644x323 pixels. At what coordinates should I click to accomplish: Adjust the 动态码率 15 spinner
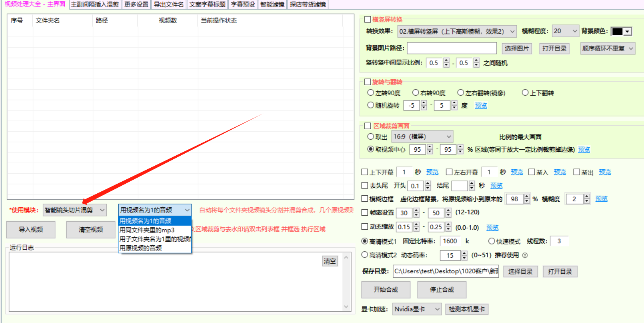pos(454,255)
